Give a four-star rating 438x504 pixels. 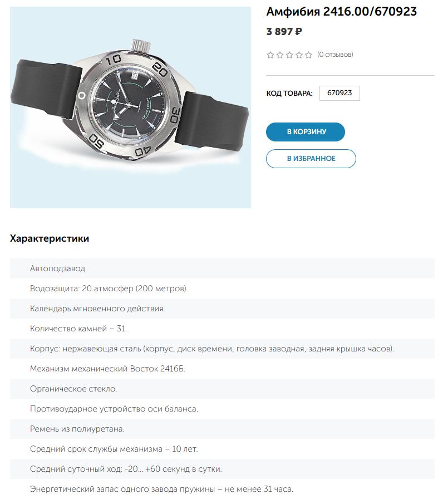299,55
